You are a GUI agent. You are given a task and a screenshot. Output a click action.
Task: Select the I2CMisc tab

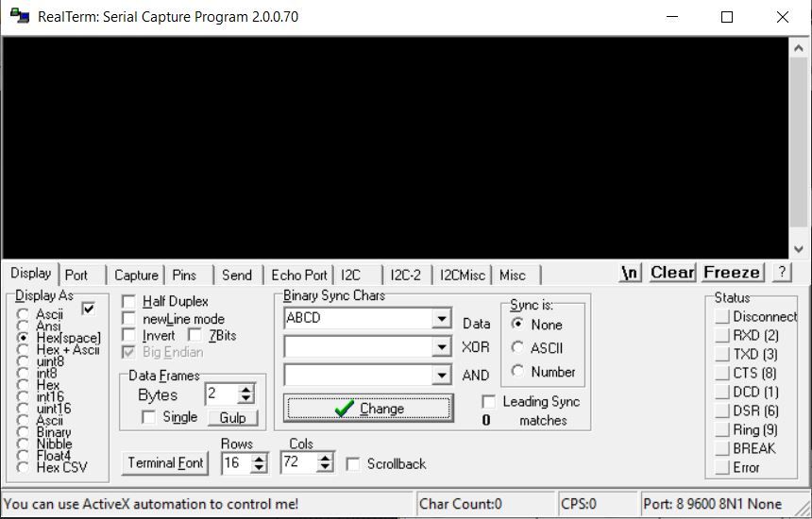(x=463, y=276)
